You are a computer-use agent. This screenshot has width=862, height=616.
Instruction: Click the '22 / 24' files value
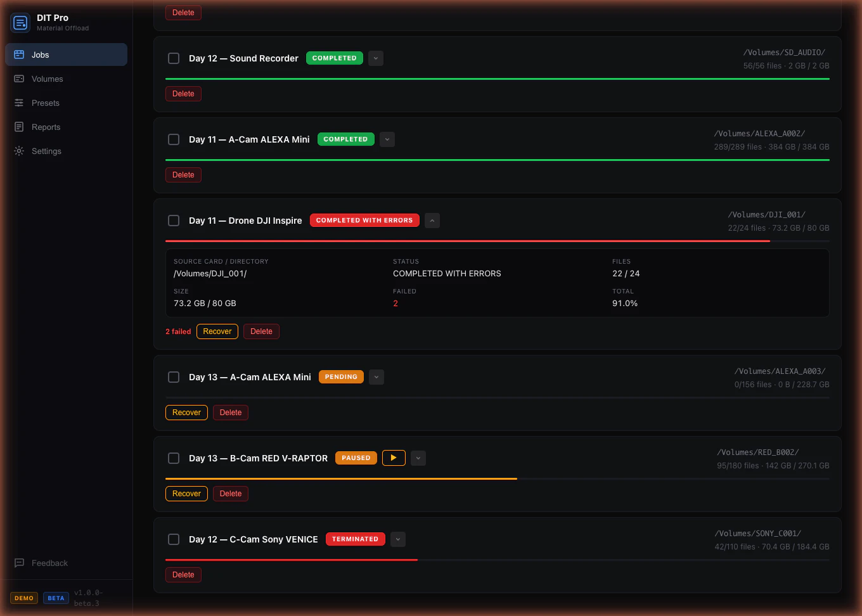(626, 274)
